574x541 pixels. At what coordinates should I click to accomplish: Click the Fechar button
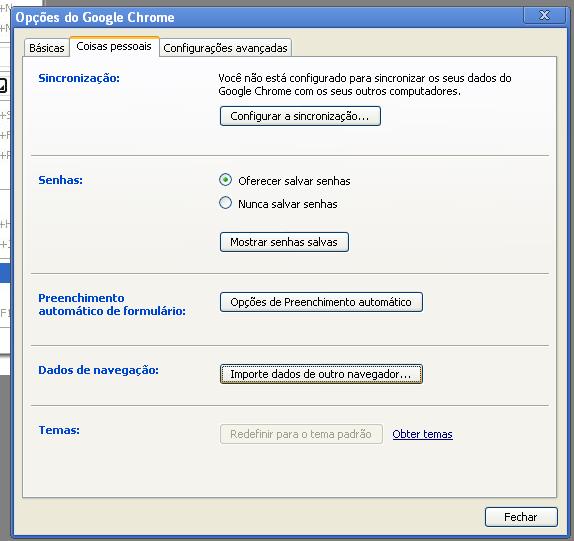(521, 517)
